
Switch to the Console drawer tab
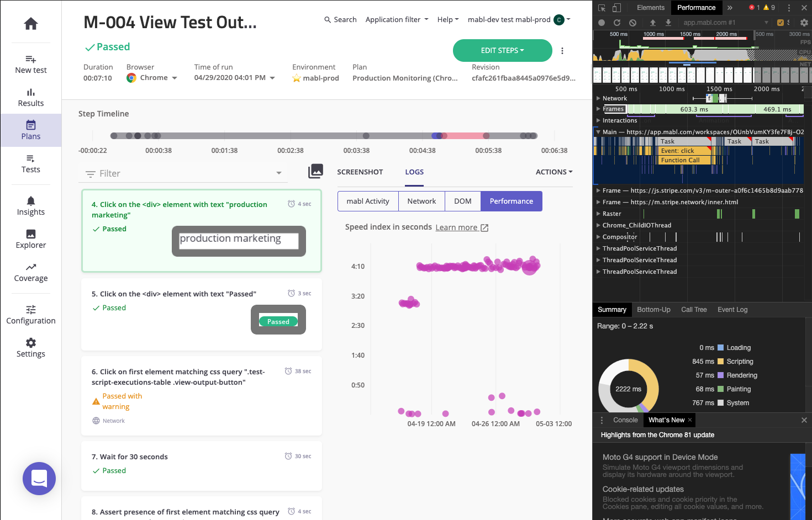625,420
